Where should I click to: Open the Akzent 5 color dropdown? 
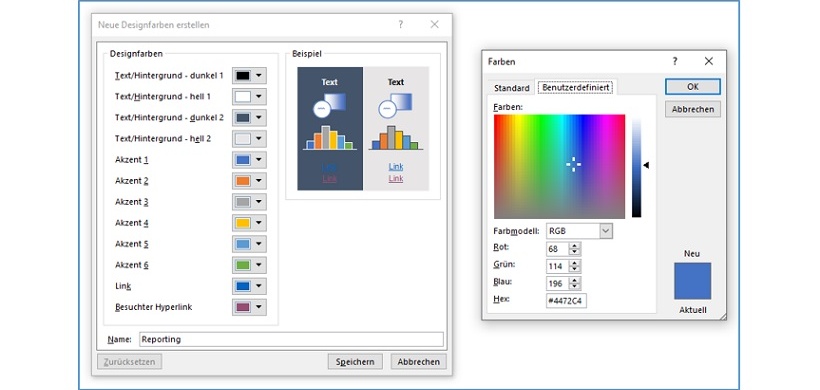click(x=249, y=244)
